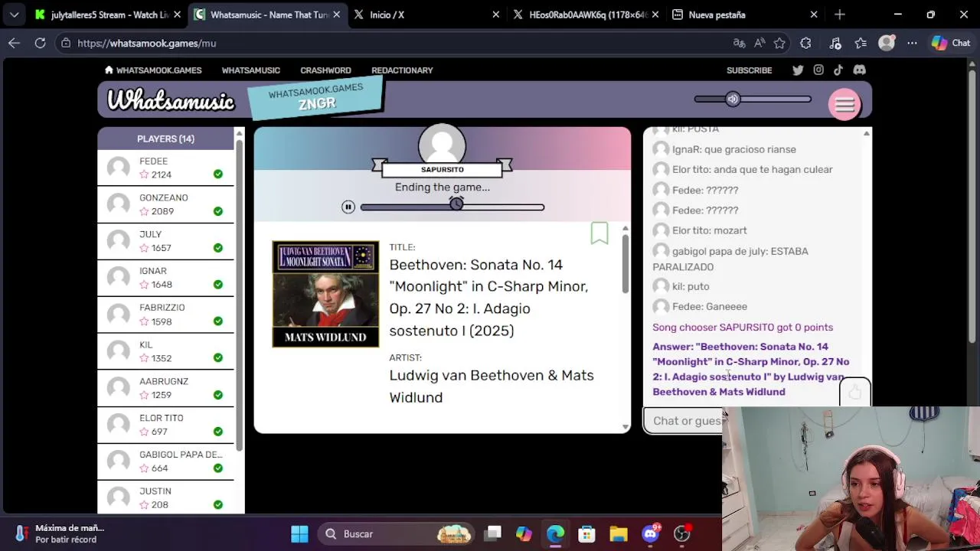The height and width of the screenshot is (551, 980).
Task: Open the Twitter link in the site header
Action: click(798, 70)
